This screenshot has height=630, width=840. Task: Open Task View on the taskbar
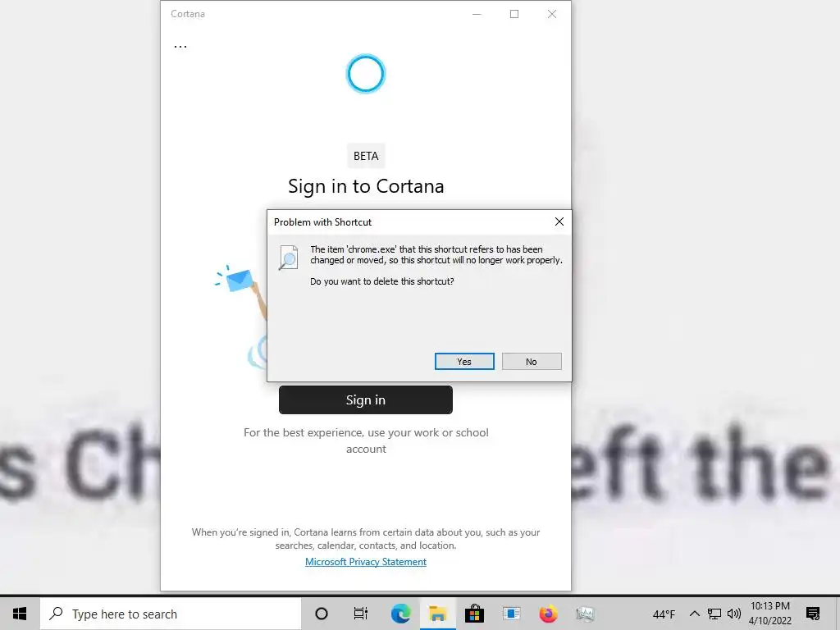(x=361, y=614)
